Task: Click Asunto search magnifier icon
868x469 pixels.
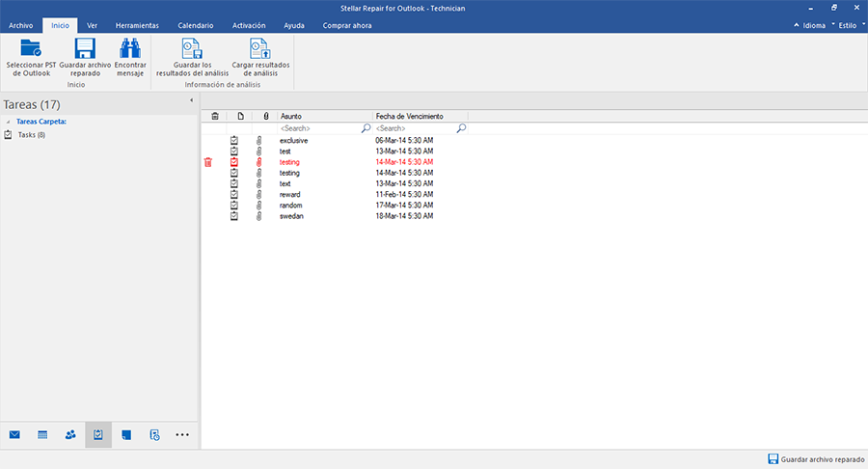Action: [x=366, y=128]
